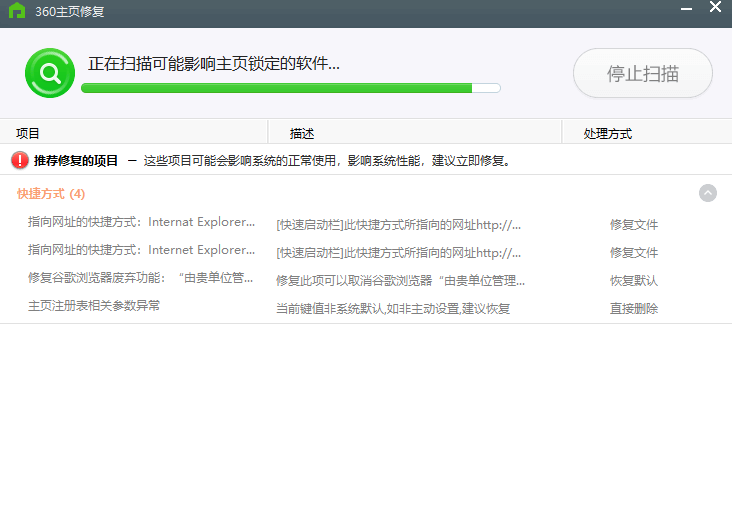Click the red exclamation warning icon

point(20,160)
